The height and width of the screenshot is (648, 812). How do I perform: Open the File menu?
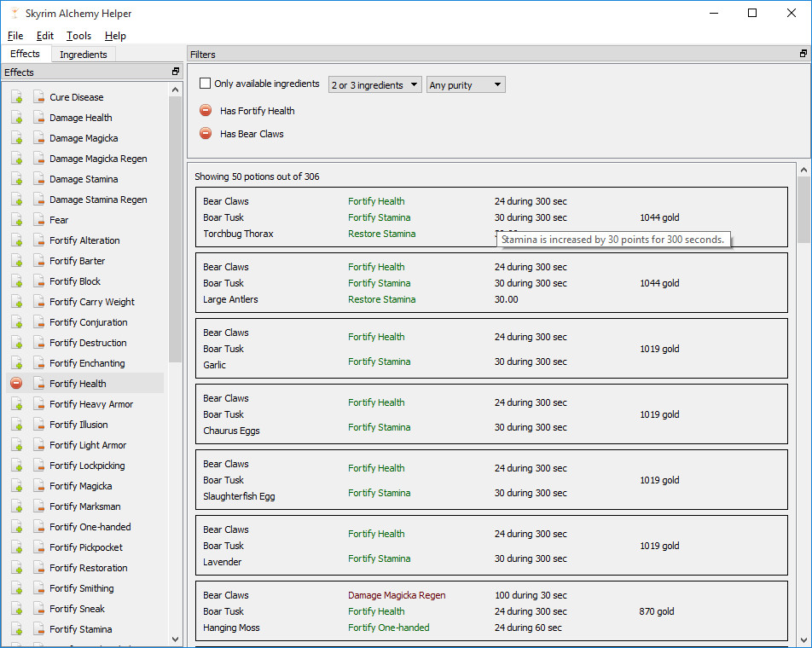tap(15, 36)
